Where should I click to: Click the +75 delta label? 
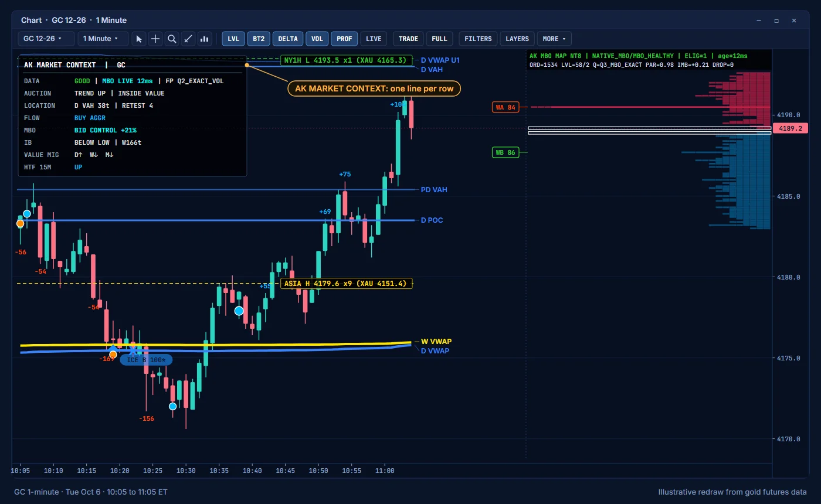345,174
